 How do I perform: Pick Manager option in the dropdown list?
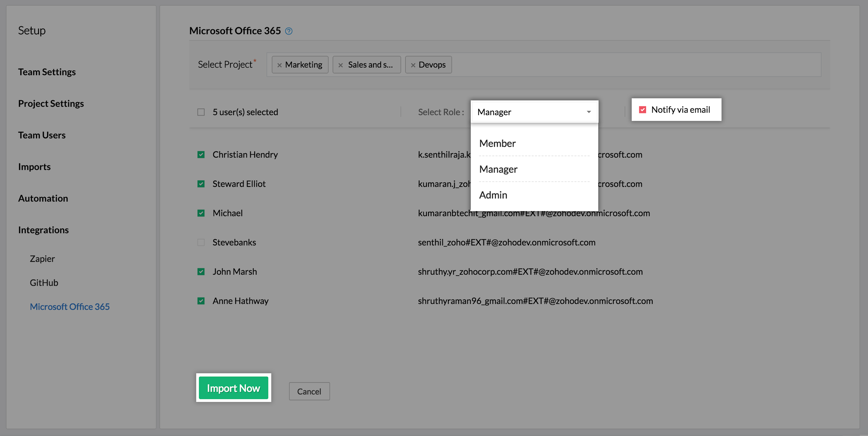[498, 169]
